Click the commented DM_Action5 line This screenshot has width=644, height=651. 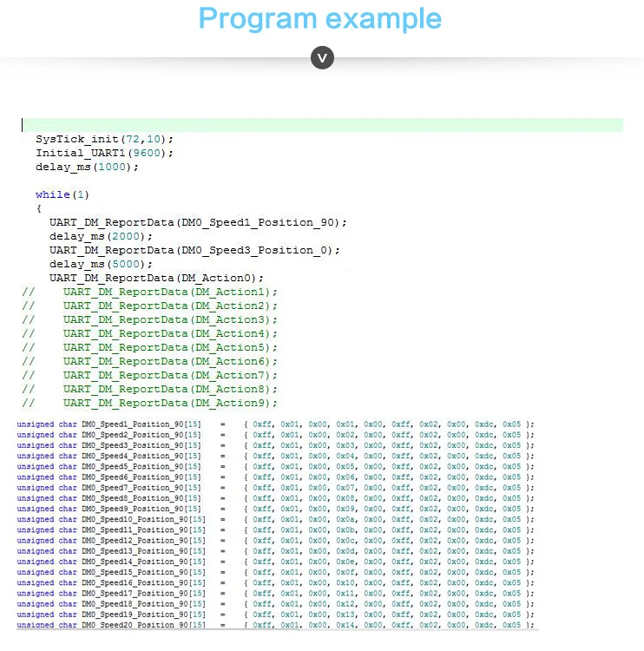coord(149,347)
